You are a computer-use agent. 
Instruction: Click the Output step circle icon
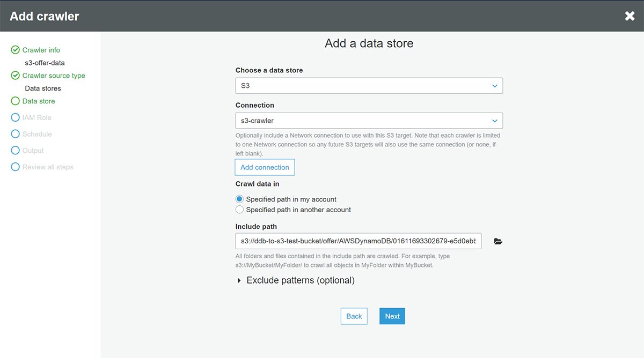(15, 151)
